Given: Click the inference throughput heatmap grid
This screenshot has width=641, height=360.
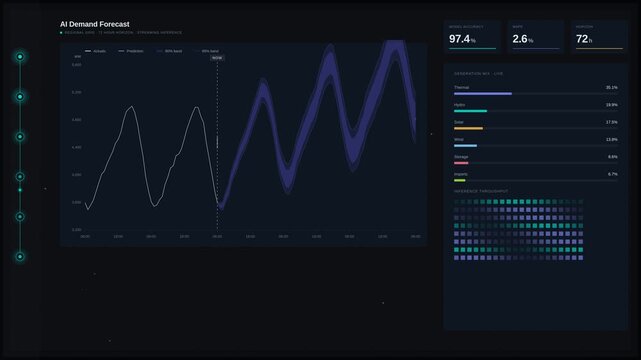Looking at the screenshot, I should (518, 230).
